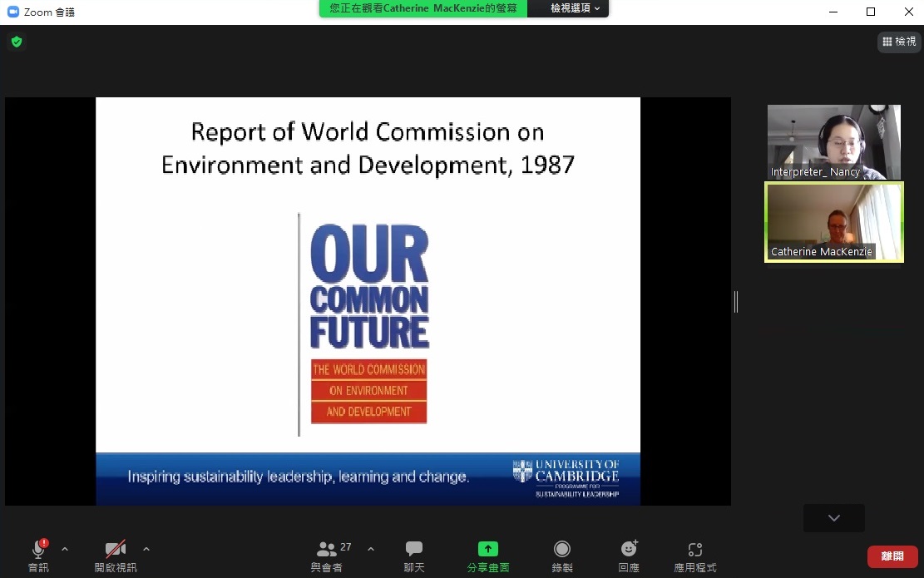Turn on camera with 開啟視訊
Viewport: 924px width, 578px height.
click(115, 556)
